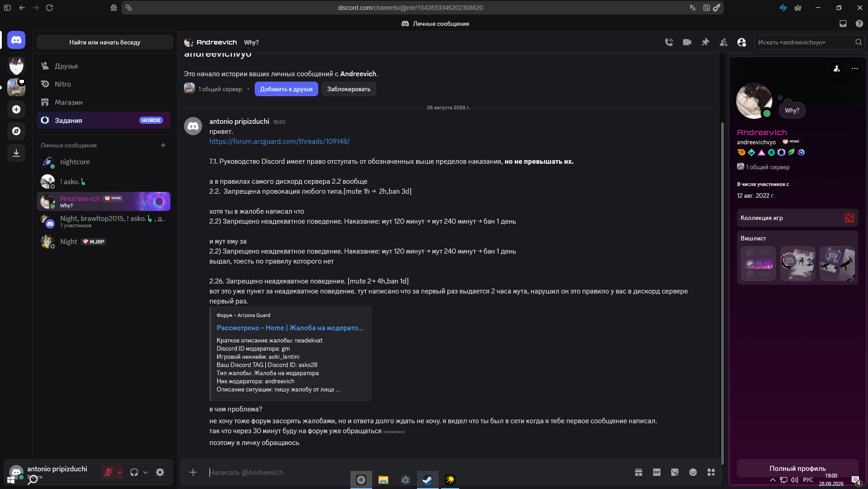Click Andreevich's profile avatar
This screenshot has width=868, height=489.
(754, 101)
